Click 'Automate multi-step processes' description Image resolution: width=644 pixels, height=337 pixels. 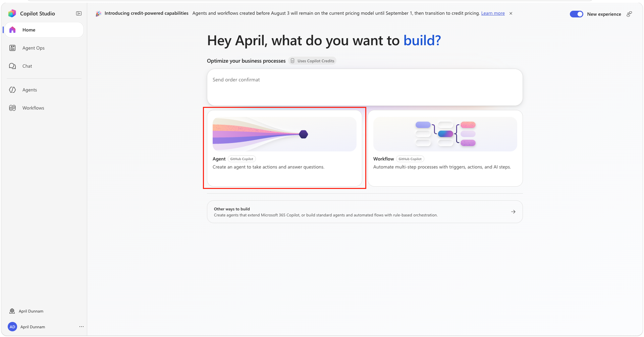coord(442,167)
